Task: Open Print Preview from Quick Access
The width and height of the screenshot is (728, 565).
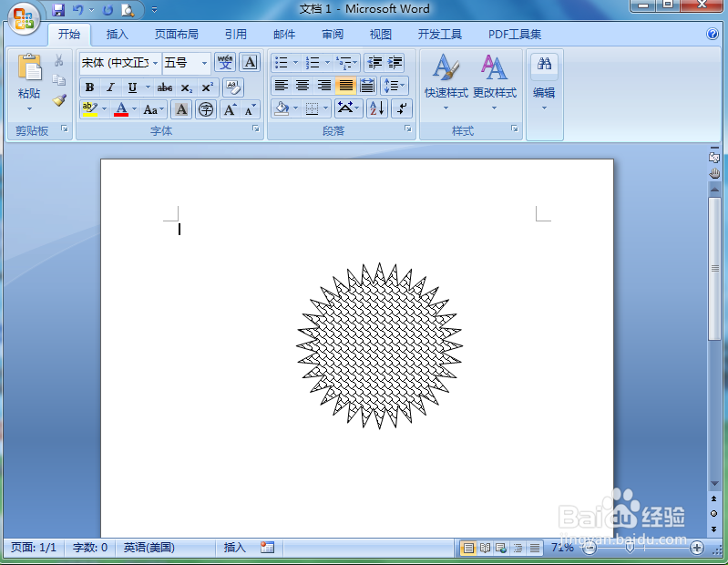Action: [128, 10]
